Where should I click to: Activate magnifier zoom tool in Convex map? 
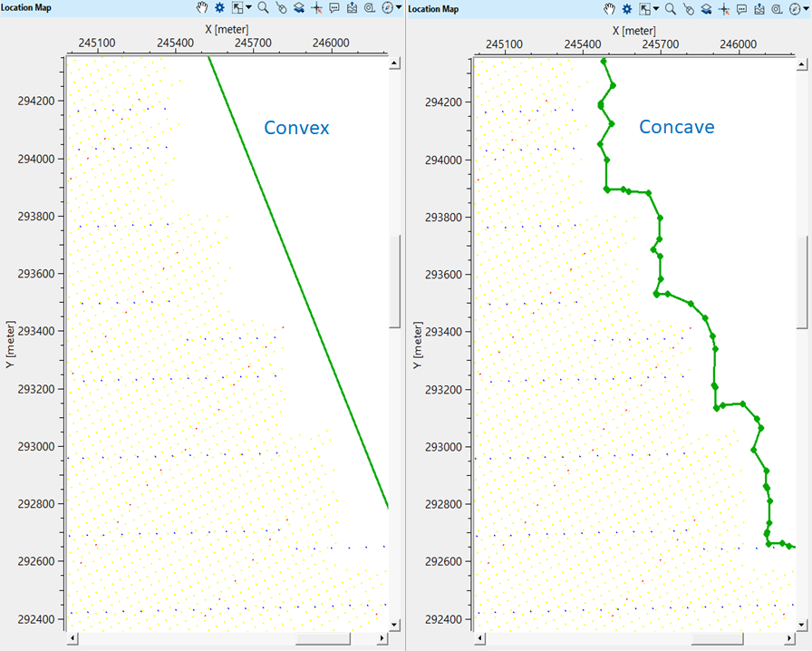[x=263, y=9]
